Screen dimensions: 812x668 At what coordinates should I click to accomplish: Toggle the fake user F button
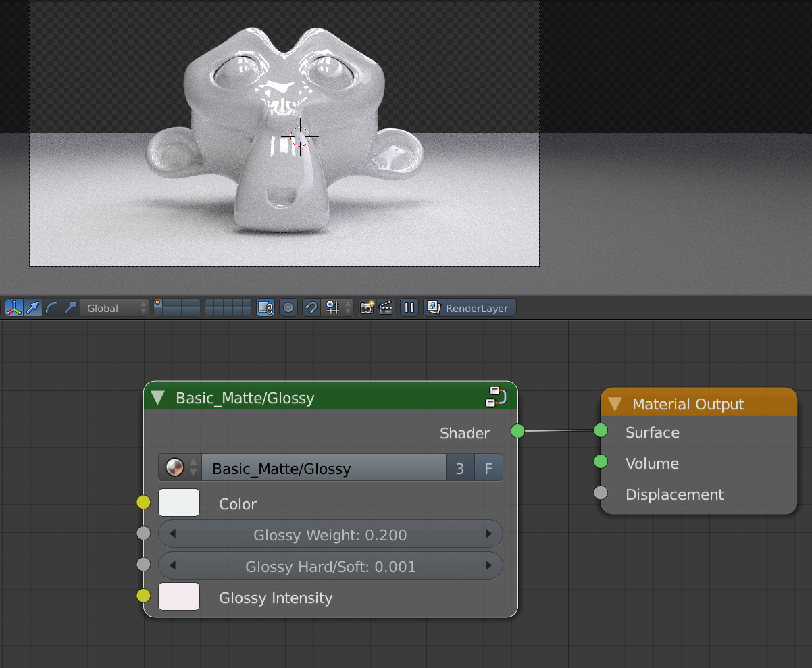pyautogui.click(x=488, y=467)
